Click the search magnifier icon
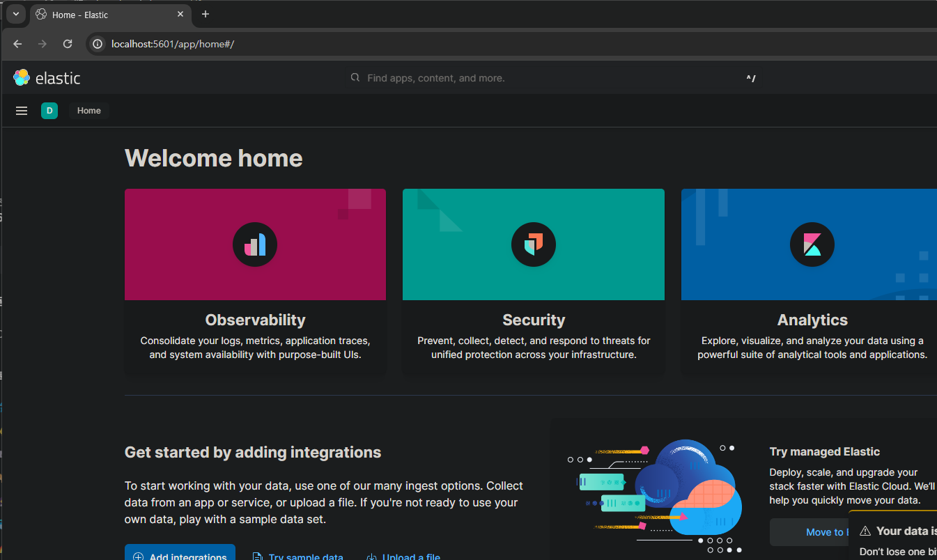937x560 pixels. point(355,78)
